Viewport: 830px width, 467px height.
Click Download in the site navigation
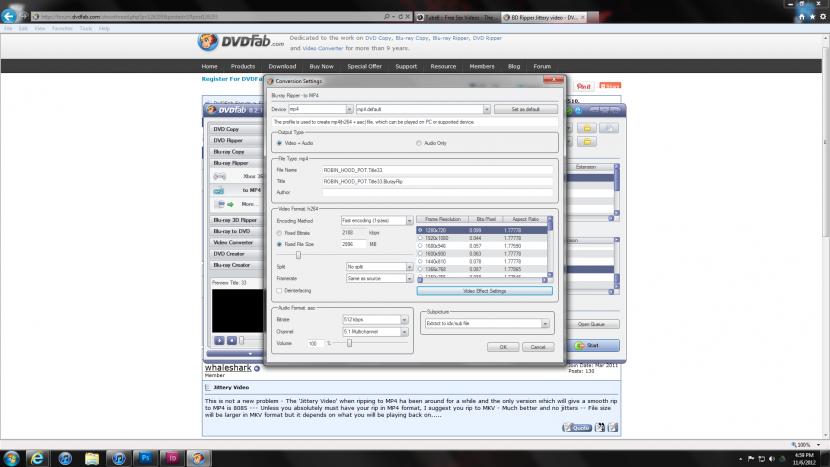(x=282, y=67)
